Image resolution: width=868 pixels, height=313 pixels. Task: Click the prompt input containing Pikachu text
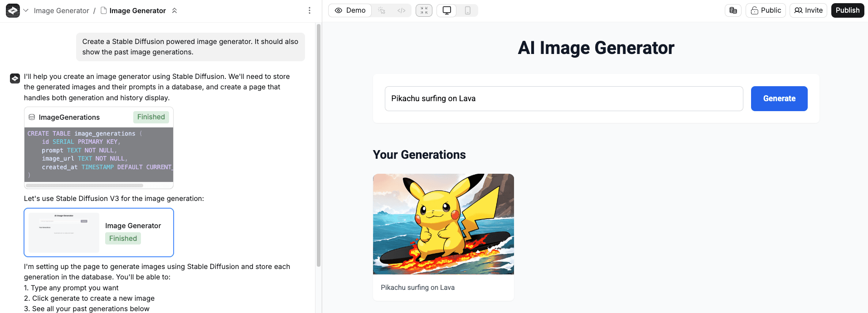click(x=563, y=98)
